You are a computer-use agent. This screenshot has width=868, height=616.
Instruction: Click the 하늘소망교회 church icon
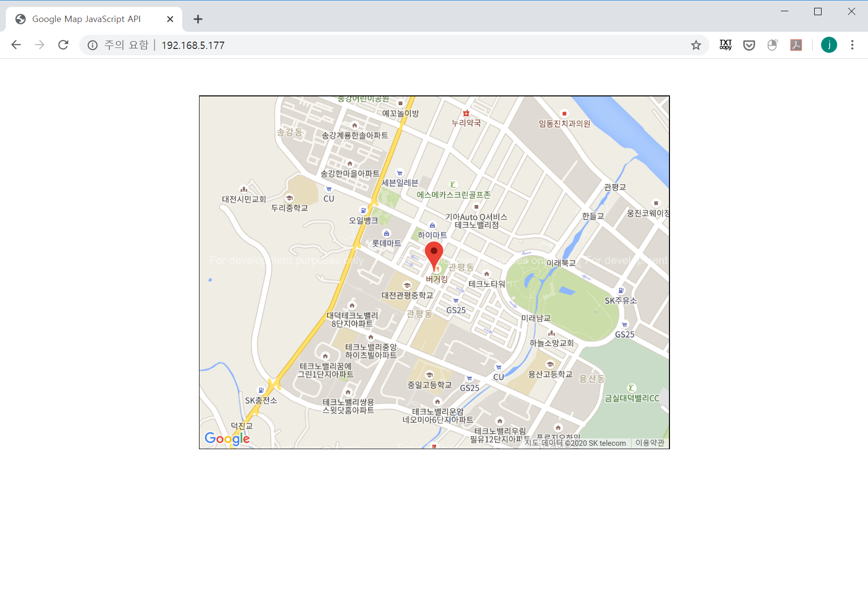(x=552, y=333)
